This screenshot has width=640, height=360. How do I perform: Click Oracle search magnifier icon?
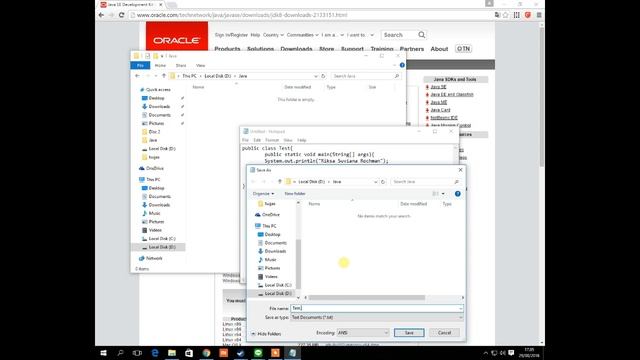click(422, 35)
